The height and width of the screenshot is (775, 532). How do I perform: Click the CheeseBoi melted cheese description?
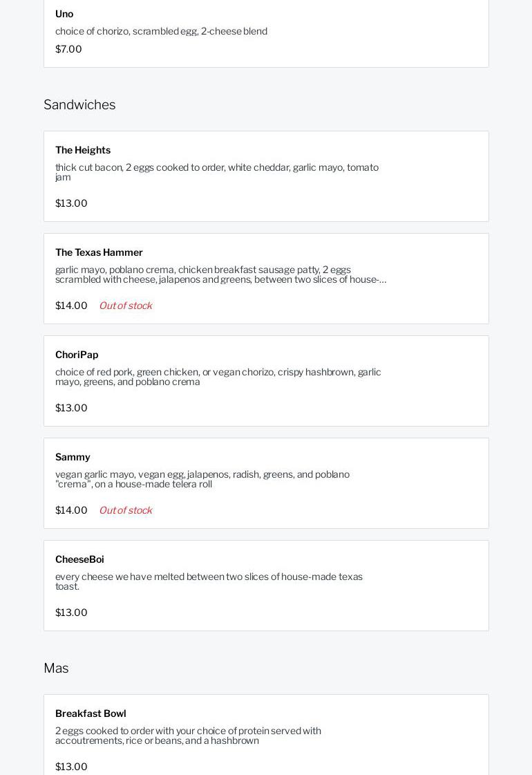pos(209,581)
